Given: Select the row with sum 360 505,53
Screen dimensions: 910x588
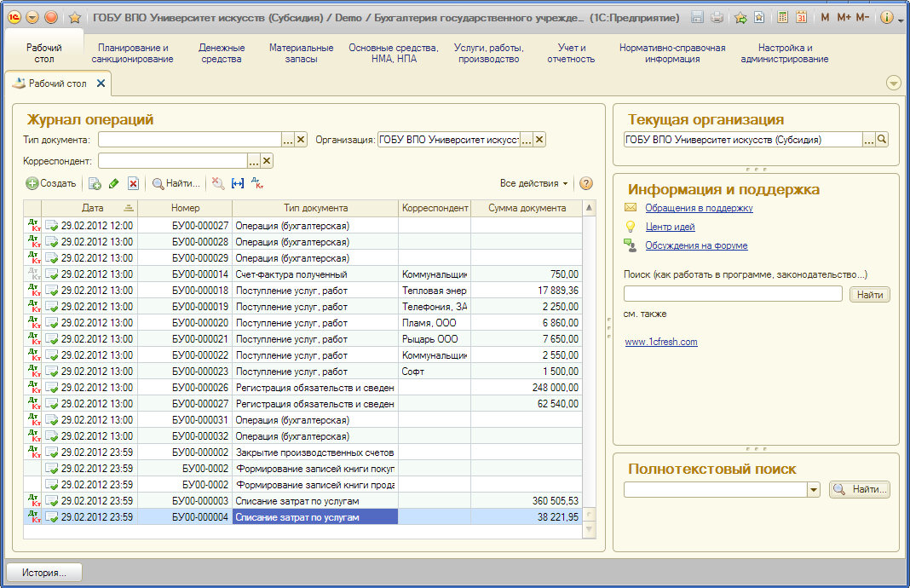Looking at the screenshot, I should 302,500.
